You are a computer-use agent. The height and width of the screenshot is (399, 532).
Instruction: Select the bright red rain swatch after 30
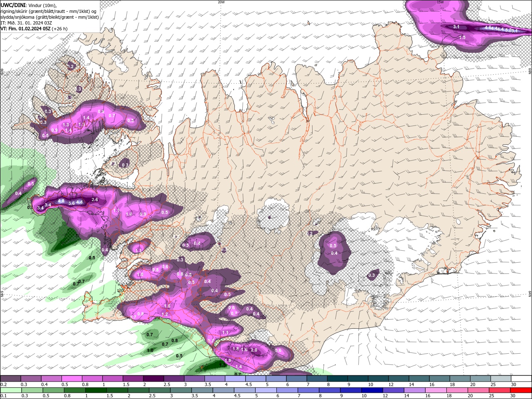click(x=520, y=390)
